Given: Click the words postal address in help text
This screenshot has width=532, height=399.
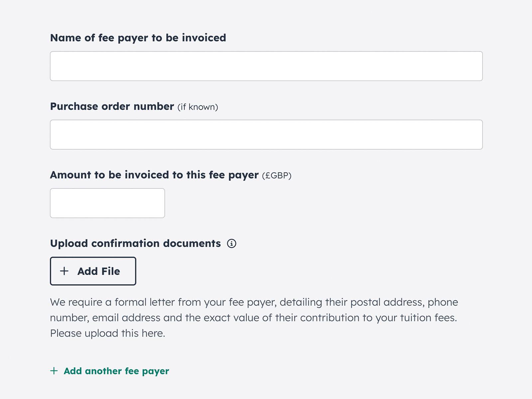Looking at the screenshot, I should point(387,302).
